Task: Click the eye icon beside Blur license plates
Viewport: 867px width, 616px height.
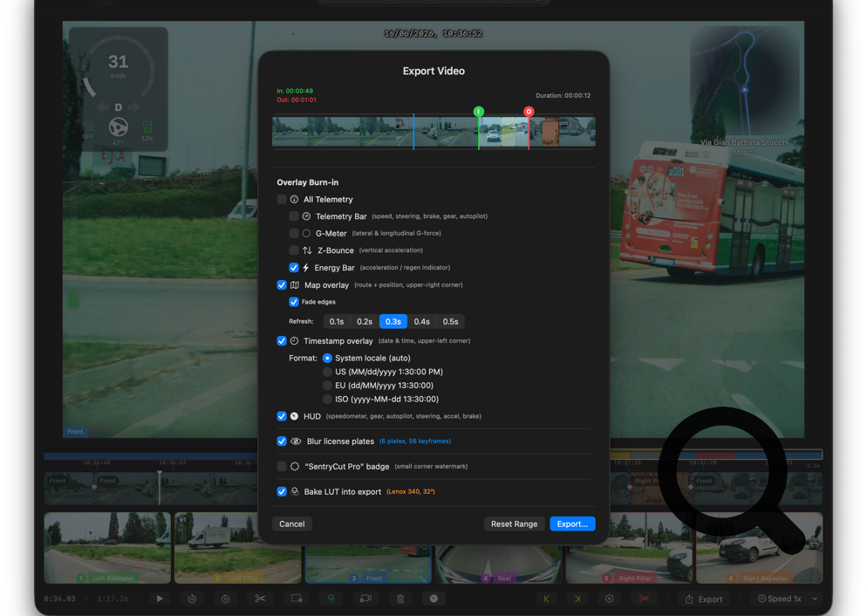Action: 296,441
